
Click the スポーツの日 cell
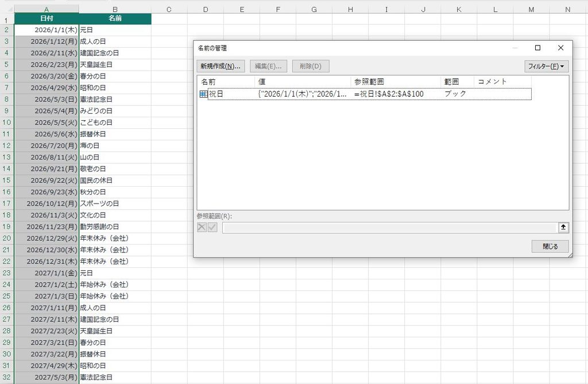tap(115, 204)
